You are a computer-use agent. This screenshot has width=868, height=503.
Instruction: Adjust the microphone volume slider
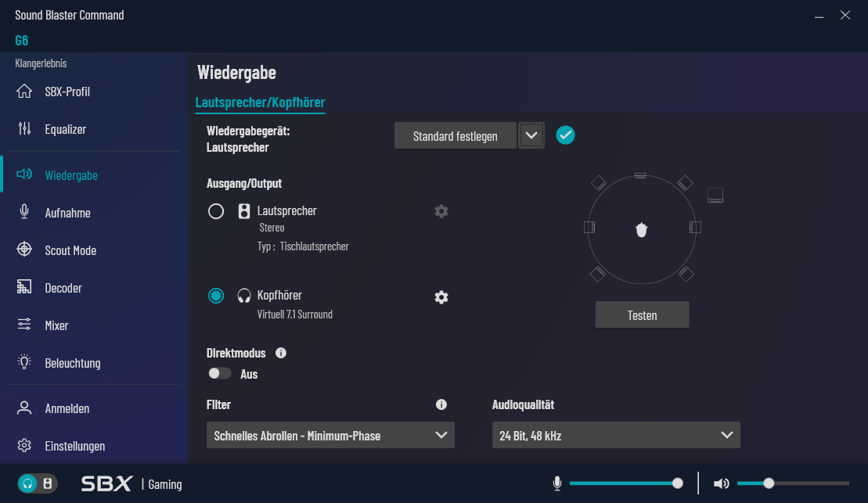point(625,483)
